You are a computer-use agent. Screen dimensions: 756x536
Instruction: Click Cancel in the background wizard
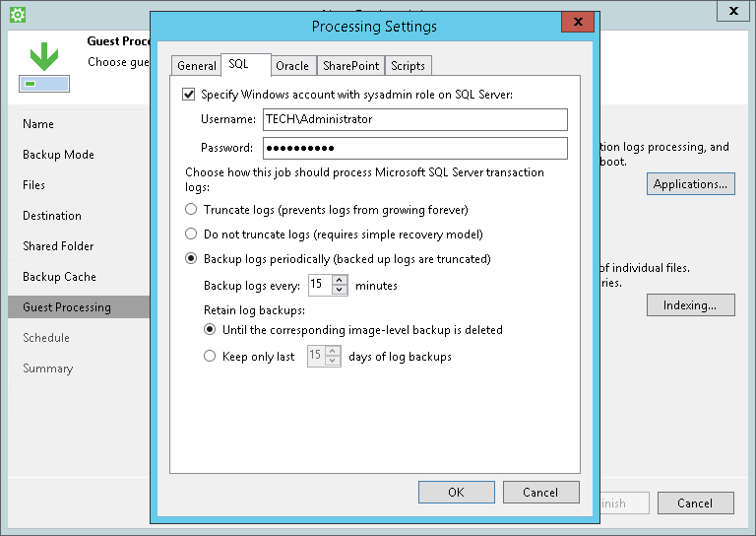[x=695, y=503]
